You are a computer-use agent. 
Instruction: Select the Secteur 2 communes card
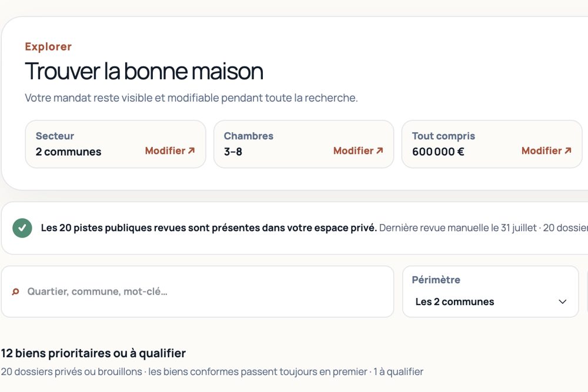coord(115,144)
